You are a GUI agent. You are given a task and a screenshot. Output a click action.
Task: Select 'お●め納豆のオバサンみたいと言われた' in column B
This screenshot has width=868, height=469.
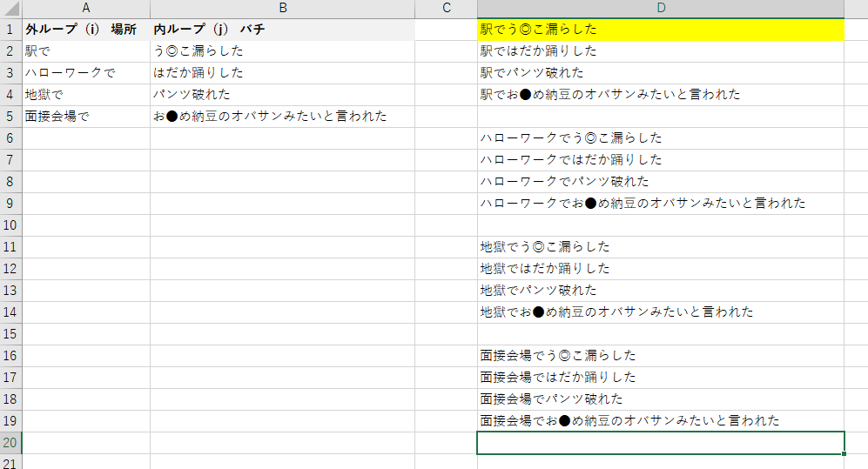(282, 116)
